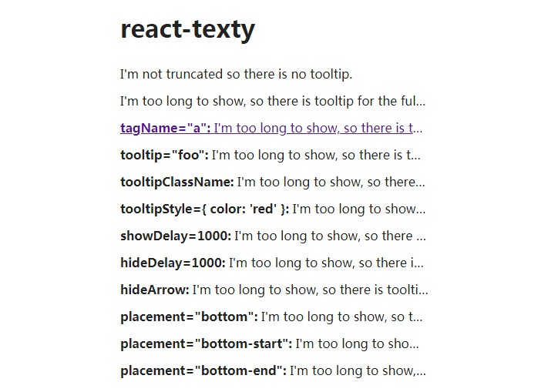Click the bold placement="bottom-start" label
The height and width of the screenshot is (392, 558).
[206, 344]
